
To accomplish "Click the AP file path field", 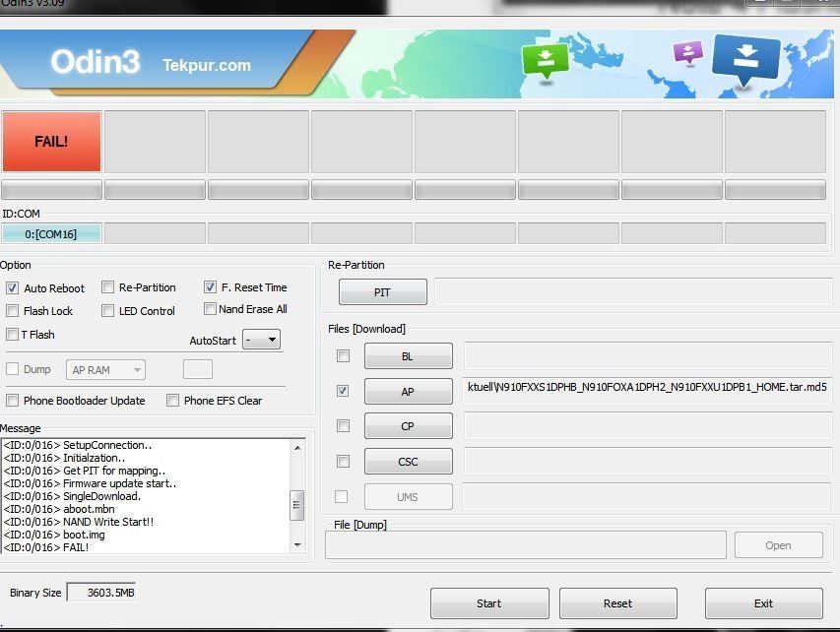I will coord(647,392).
